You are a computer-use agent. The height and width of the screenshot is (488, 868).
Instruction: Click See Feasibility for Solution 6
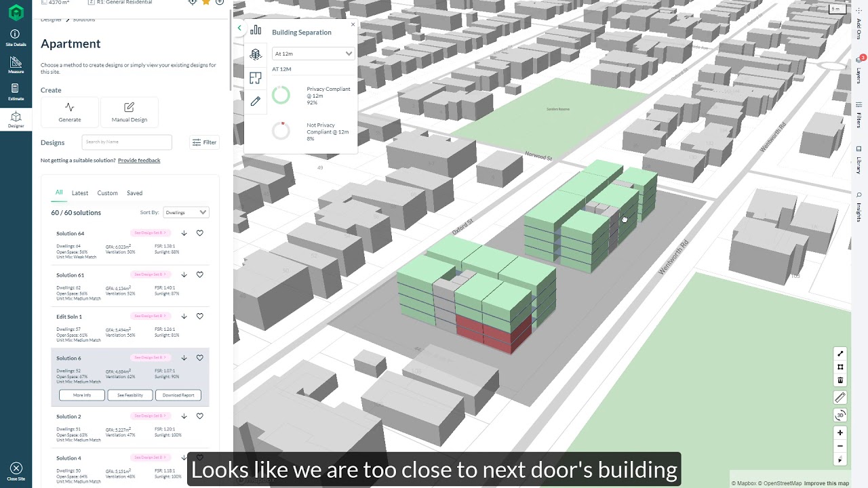pyautogui.click(x=130, y=395)
